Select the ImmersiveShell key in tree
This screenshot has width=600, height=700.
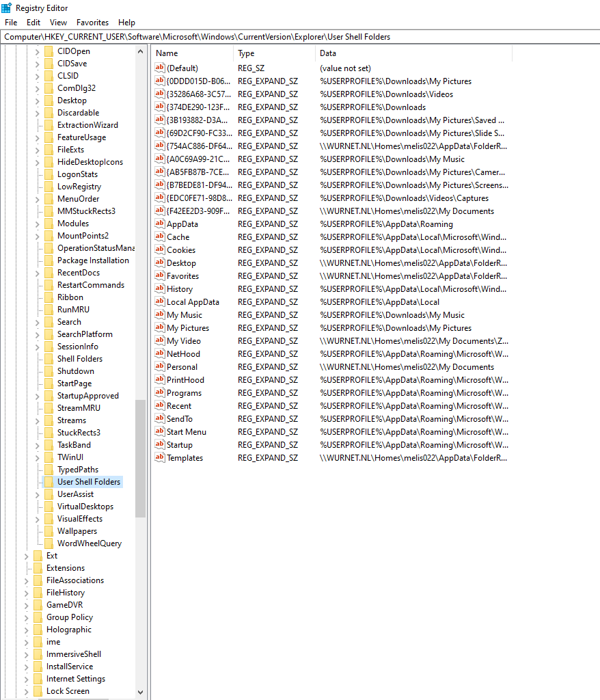tap(74, 654)
